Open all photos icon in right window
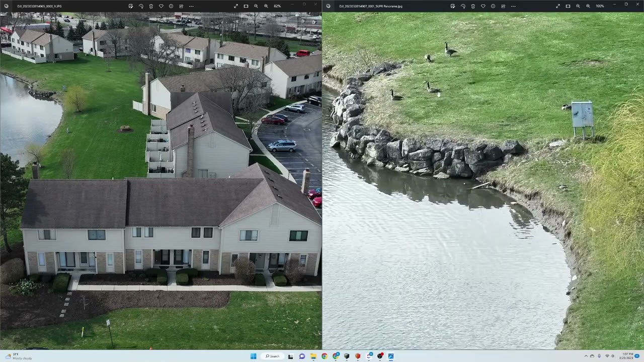The image size is (644, 362). (x=328, y=6)
